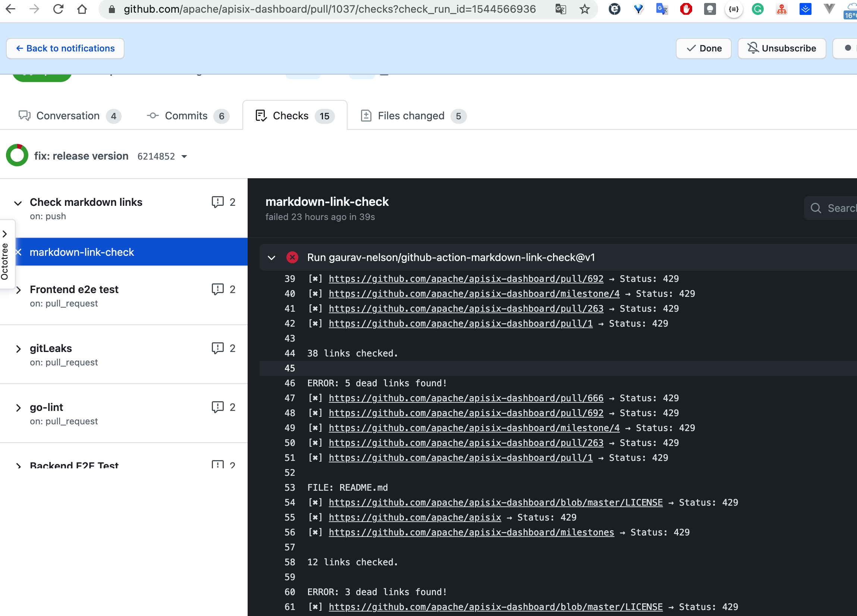The width and height of the screenshot is (857, 616).
Task: Click the red failure icon on the run step
Action: point(292,257)
